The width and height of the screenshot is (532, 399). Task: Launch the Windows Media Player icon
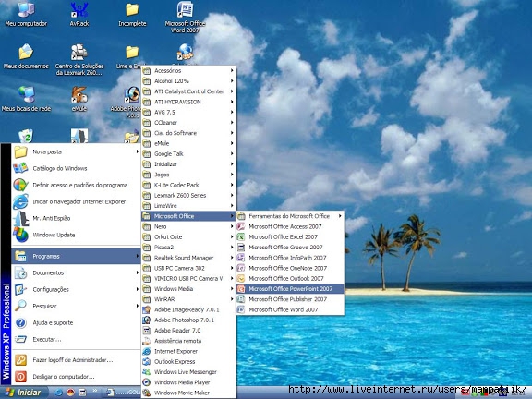point(146,382)
